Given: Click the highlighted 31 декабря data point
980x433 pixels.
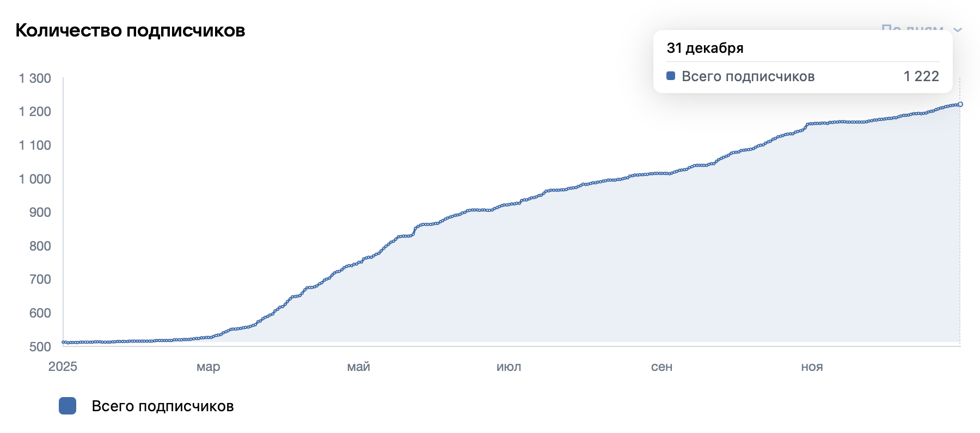Looking at the screenshot, I should pos(960,104).
